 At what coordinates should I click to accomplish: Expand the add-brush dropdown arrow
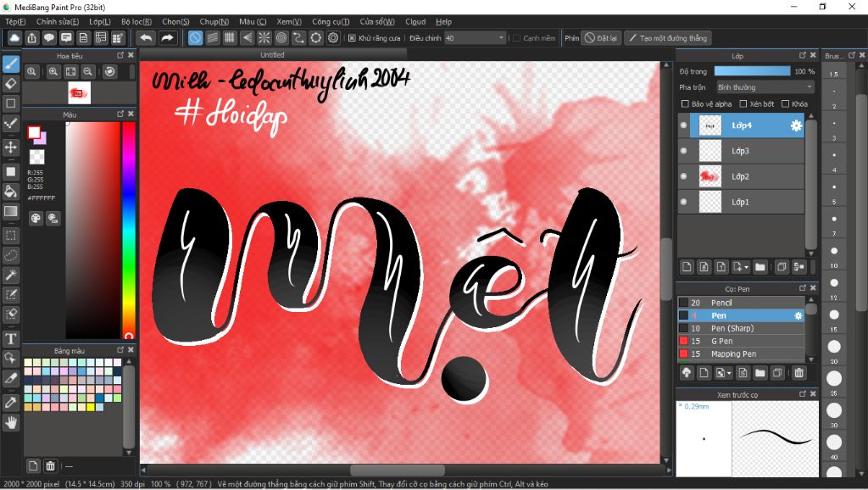729,373
